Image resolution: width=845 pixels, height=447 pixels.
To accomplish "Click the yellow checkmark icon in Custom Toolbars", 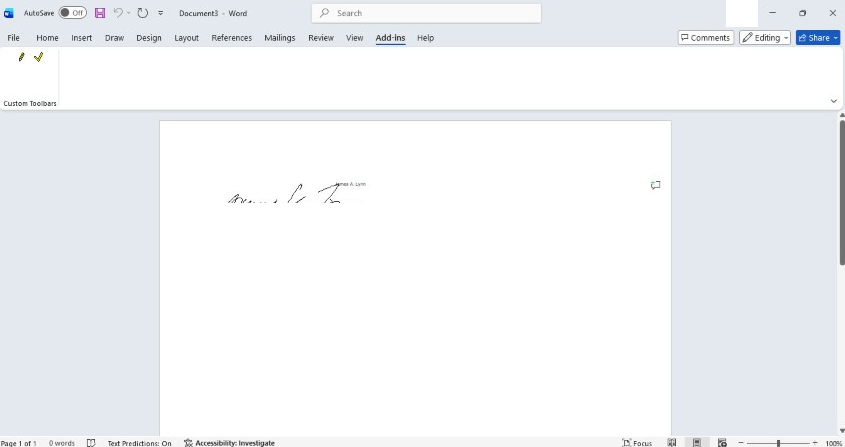I will (x=38, y=57).
